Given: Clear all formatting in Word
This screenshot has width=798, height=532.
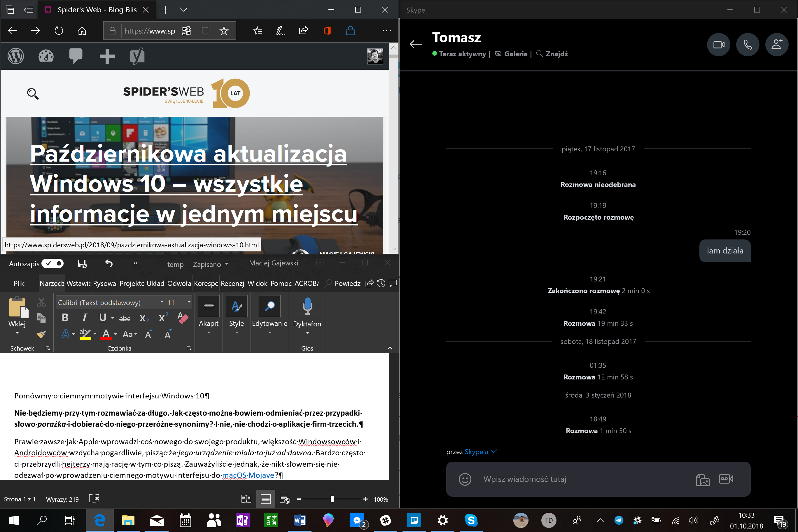Looking at the screenshot, I should pos(183,318).
